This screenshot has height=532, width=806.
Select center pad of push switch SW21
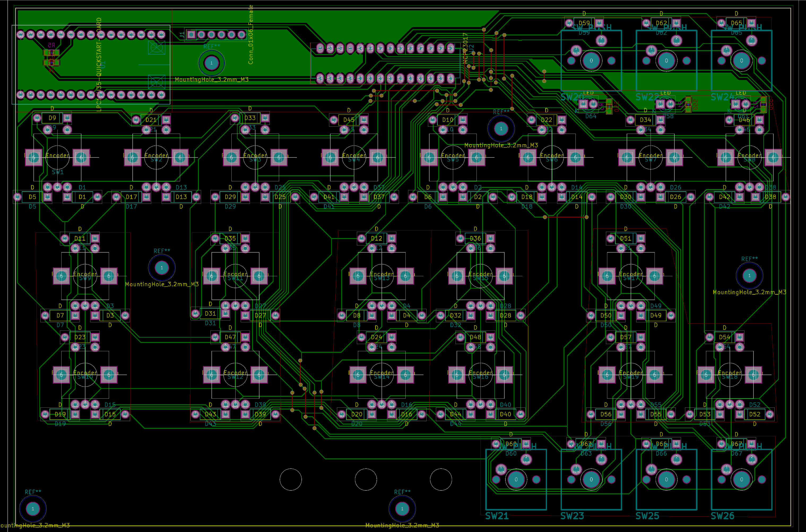516,480
